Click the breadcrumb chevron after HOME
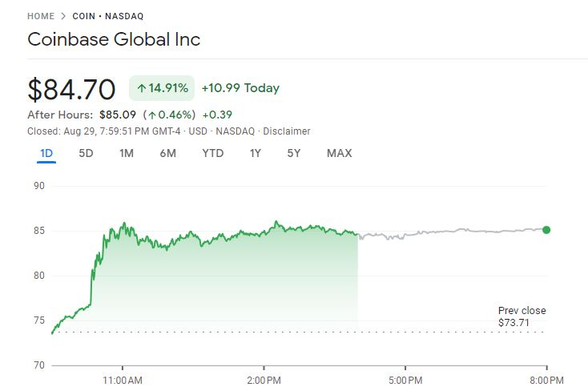The width and height of the screenshot is (588, 391). click(63, 16)
